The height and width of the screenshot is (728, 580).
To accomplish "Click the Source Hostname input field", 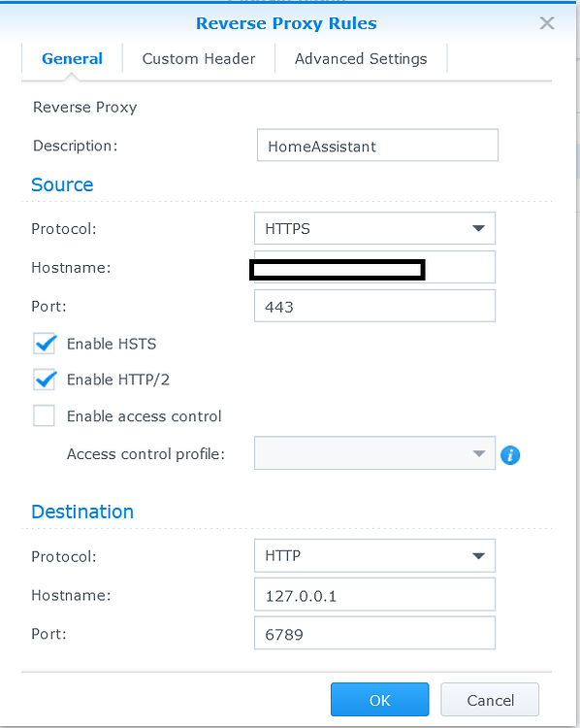I will pyautogui.click(x=374, y=267).
